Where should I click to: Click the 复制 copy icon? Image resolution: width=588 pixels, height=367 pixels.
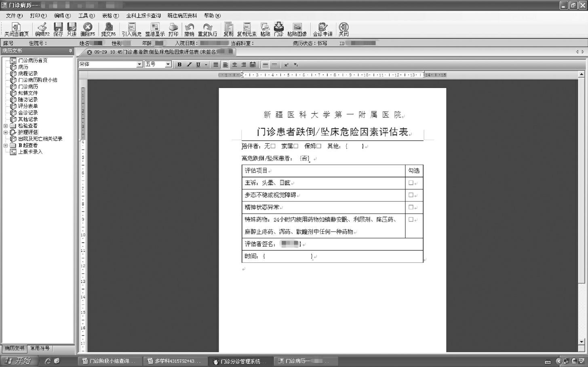(x=228, y=29)
